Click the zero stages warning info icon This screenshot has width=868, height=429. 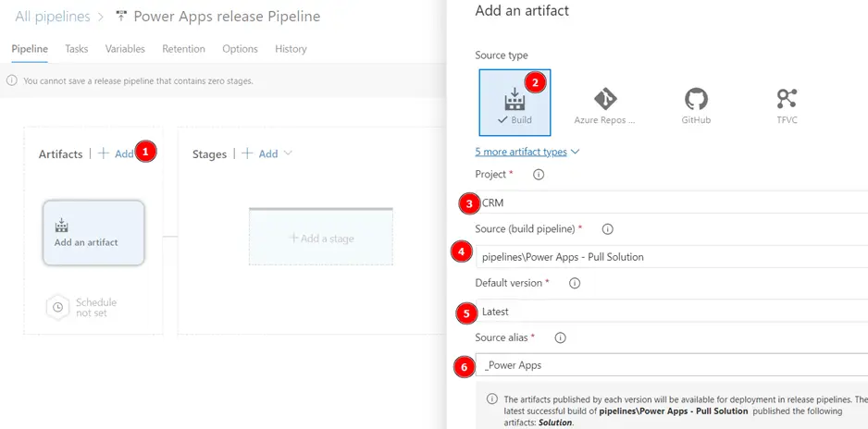(12, 80)
